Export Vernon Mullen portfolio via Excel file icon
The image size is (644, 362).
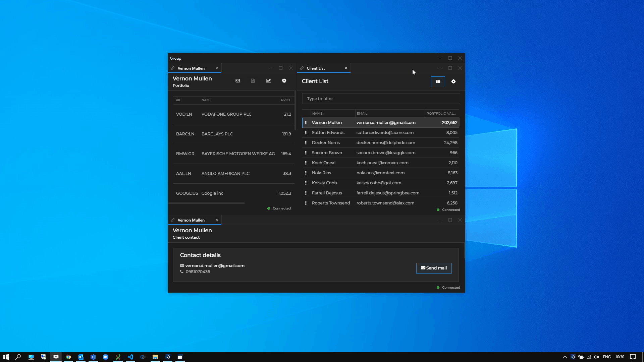[x=253, y=81]
